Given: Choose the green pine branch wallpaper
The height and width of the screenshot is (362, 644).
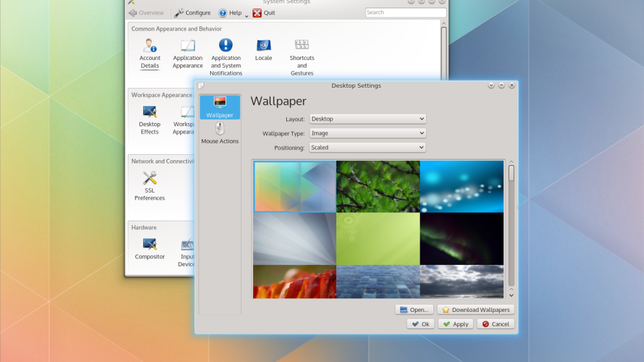Looking at the screenshot, I should point(378,187).
